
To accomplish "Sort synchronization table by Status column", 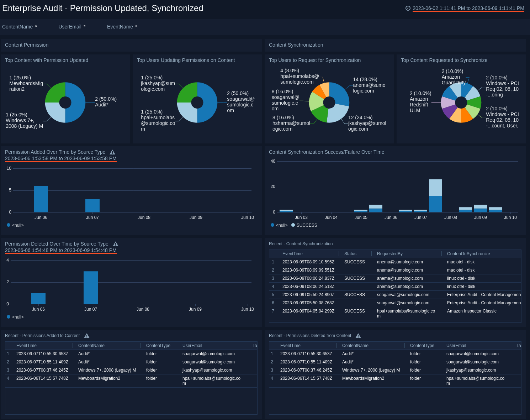I will point(350,254).
